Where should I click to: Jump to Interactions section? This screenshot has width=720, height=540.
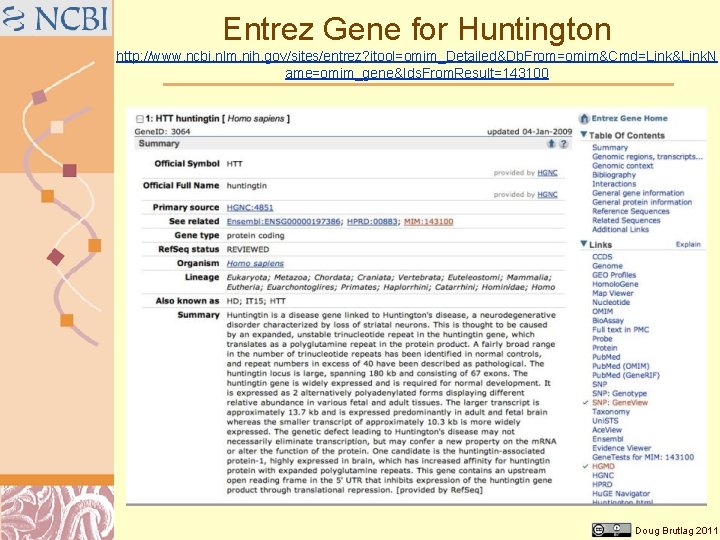pyautogui.click(x=614, y=184)
